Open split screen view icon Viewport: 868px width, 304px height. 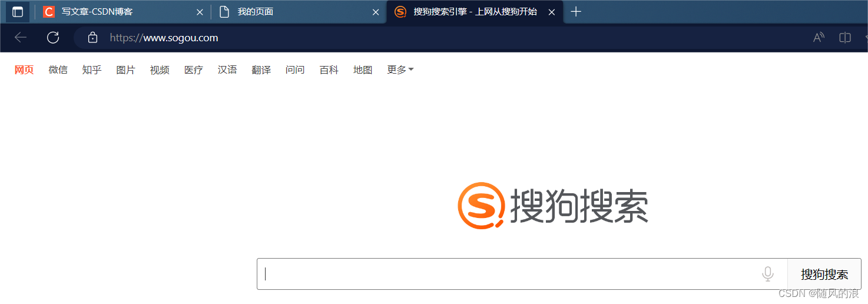pyautogui.click(x=845, y=38)
